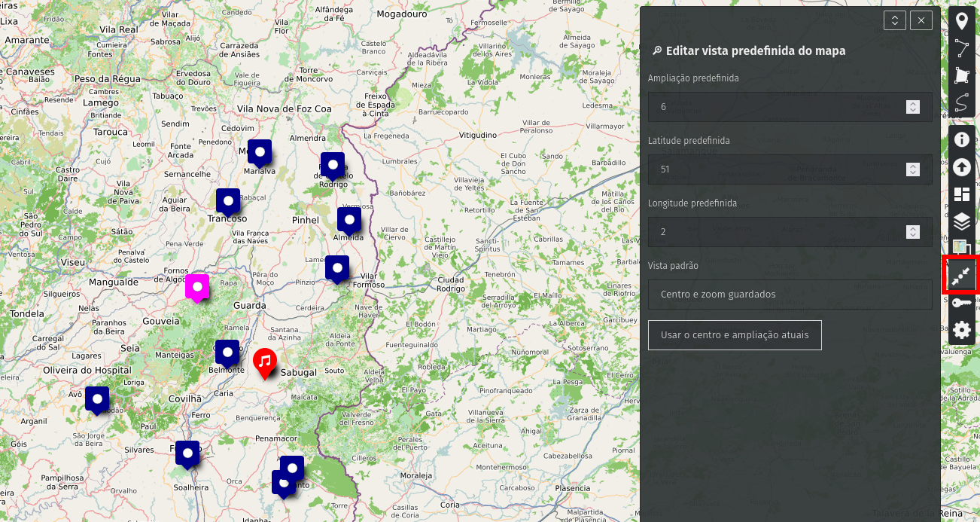
Task: Click the blue marker near Avô
Action: tap(97, 400)
